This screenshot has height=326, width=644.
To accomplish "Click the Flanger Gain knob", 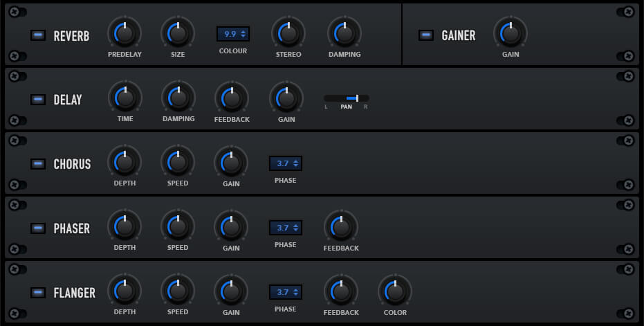I will tap(231, 291).
